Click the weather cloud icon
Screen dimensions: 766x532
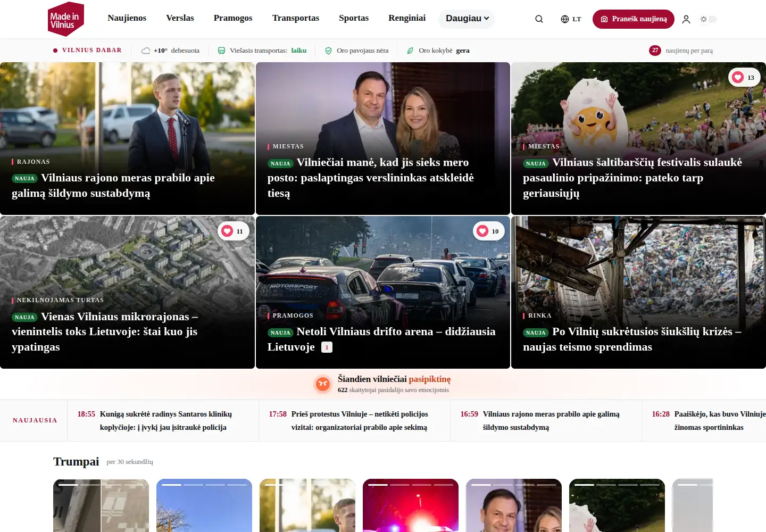[146, 51]
